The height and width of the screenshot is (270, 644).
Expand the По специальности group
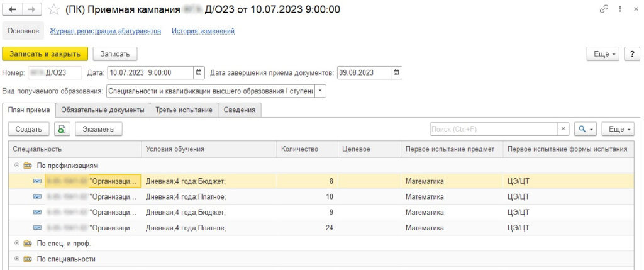(x=16, y=259)
